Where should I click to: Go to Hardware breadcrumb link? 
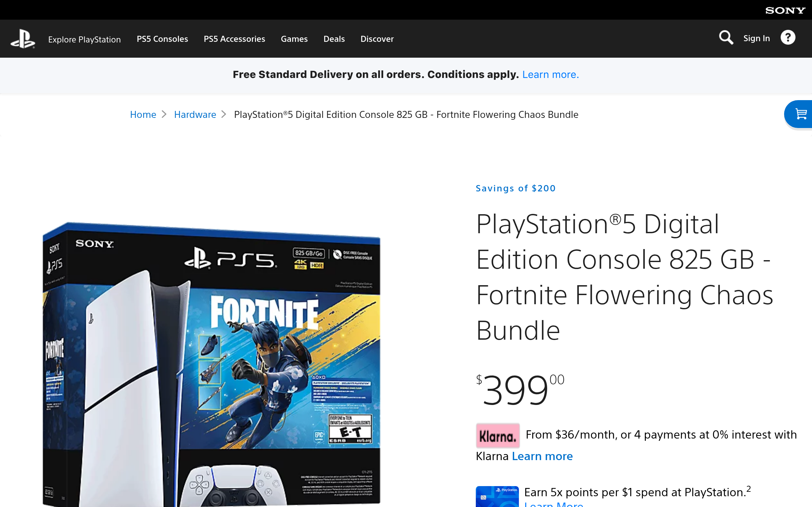tap(195, 114)
